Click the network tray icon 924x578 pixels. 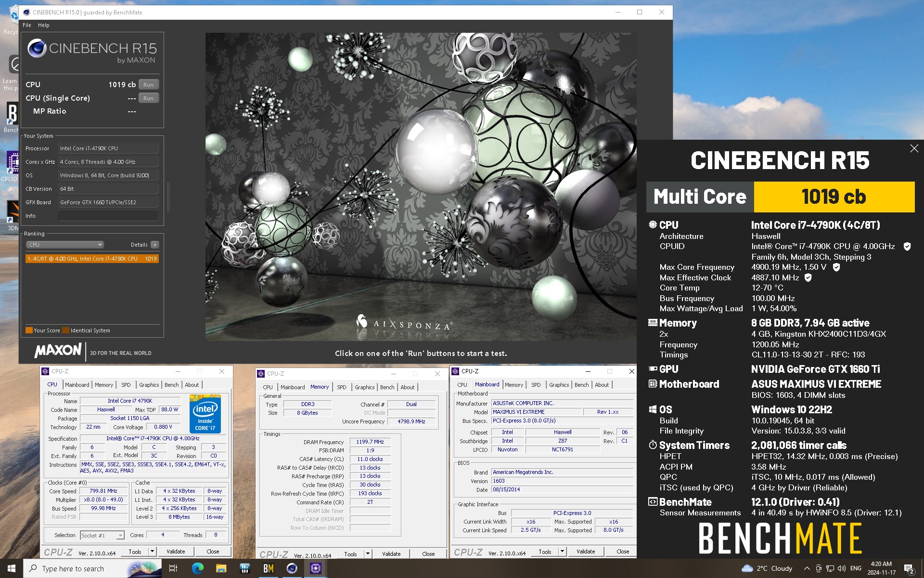pyautogui.click(x=830, y=568)
